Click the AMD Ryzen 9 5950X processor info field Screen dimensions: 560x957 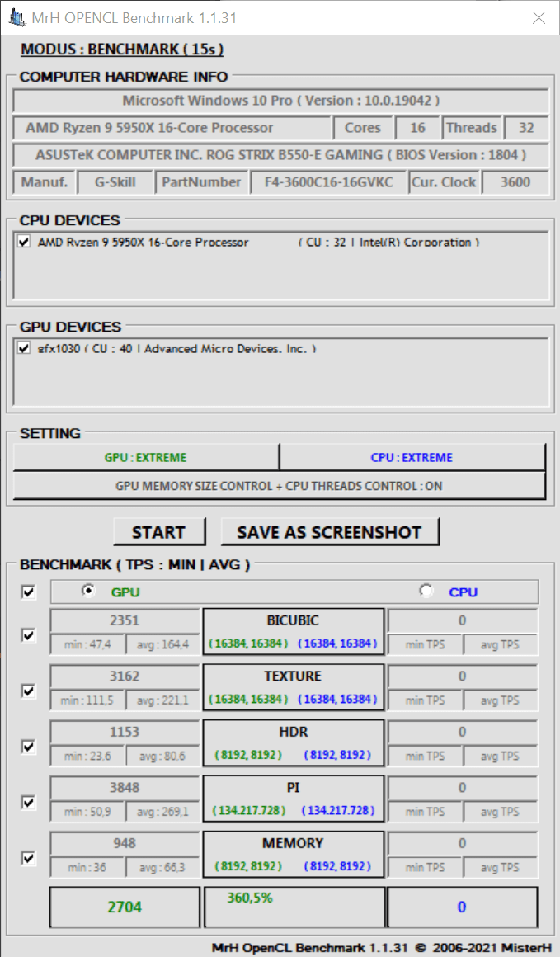coord(172,128)
